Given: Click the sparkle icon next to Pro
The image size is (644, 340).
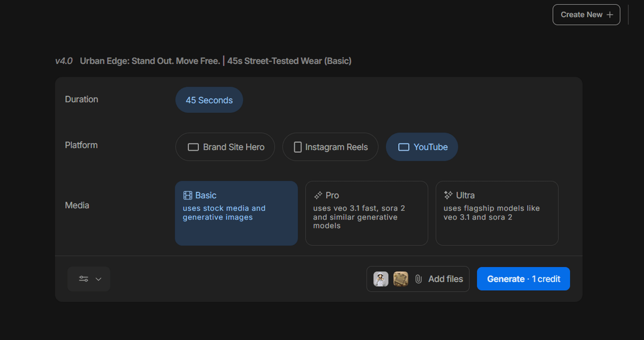Looking at the screenshot, I should 318,196.
